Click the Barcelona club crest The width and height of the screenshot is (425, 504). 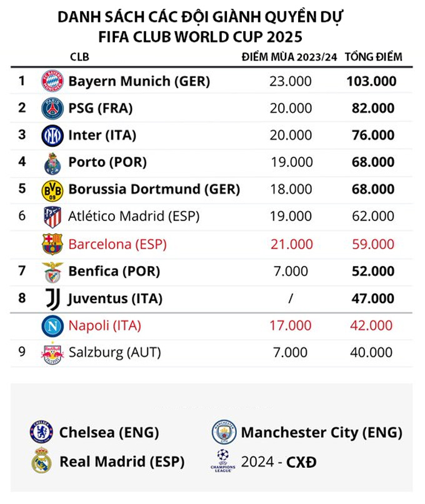[x=52, y=244]
